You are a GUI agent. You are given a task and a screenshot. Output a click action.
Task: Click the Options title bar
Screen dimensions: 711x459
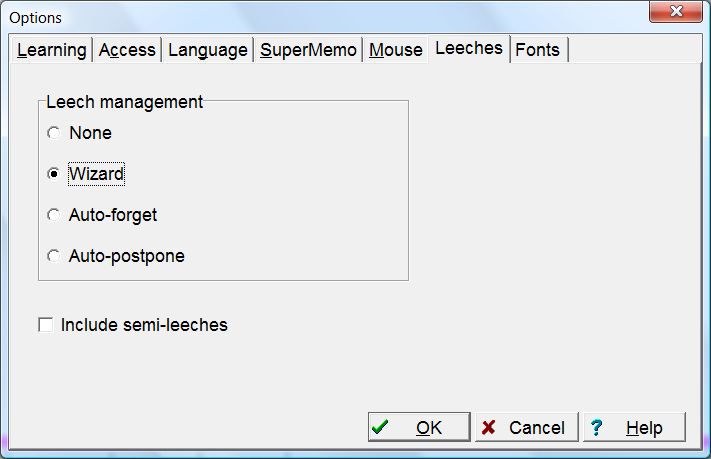pyautogui.click(x=300, y=17)
